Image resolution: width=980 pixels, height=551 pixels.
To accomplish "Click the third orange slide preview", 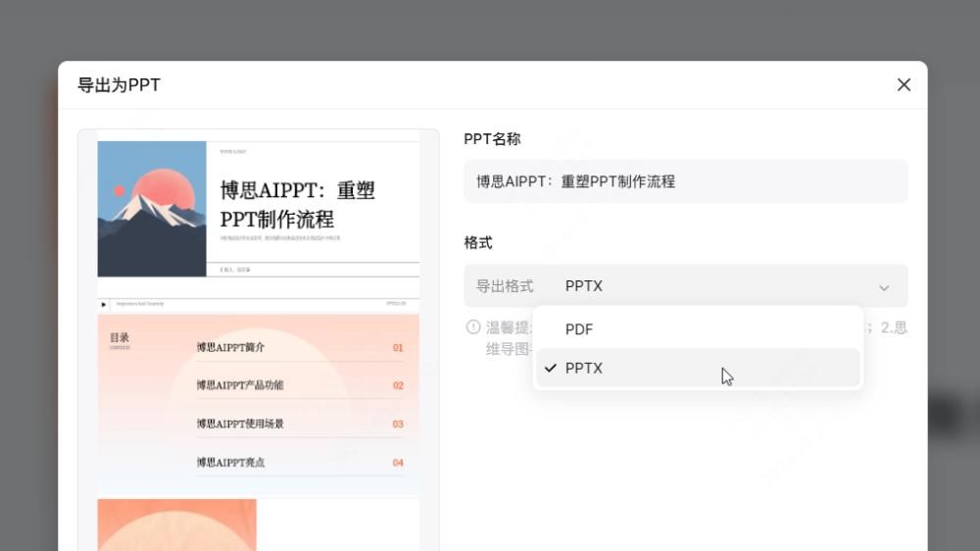I will coord(176,525).
